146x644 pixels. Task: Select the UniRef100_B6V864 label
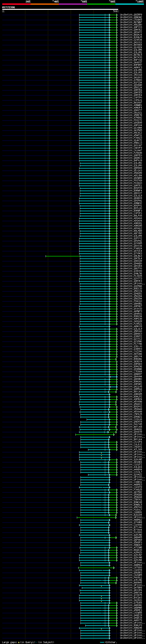pyautogui.click(x=131, y=45)
